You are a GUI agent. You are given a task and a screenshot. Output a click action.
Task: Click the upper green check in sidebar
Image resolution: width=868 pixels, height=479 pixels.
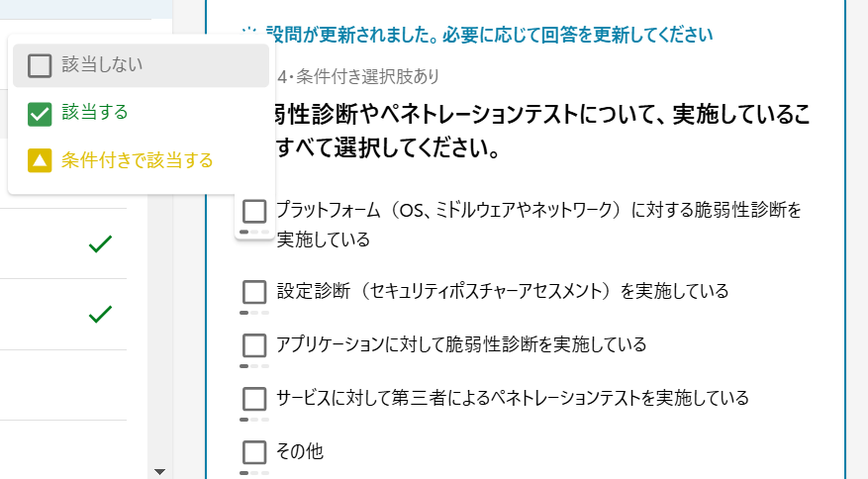[x=100, y=243]
